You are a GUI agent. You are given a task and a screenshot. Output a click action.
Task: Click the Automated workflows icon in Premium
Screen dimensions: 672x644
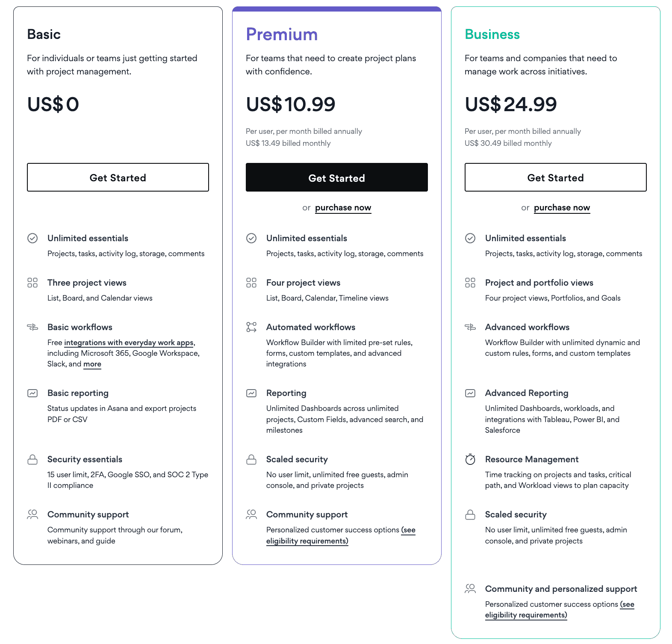[251, 327]
